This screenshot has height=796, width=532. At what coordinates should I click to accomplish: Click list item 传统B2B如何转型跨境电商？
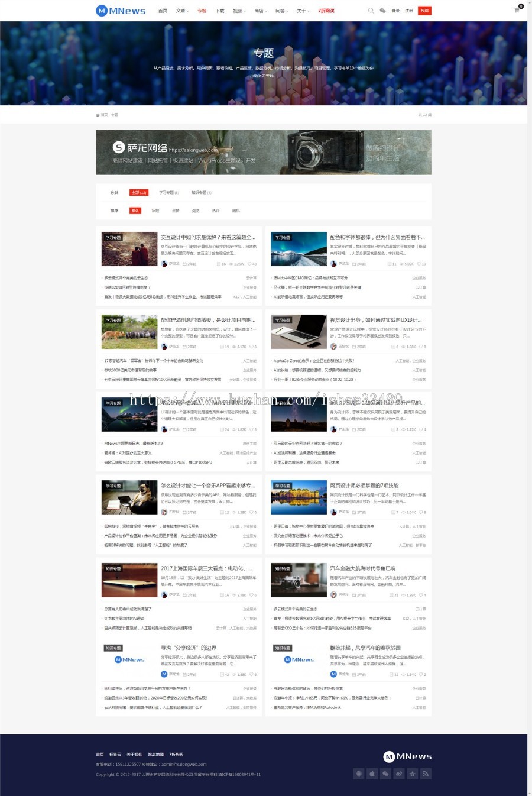[127, 287]
